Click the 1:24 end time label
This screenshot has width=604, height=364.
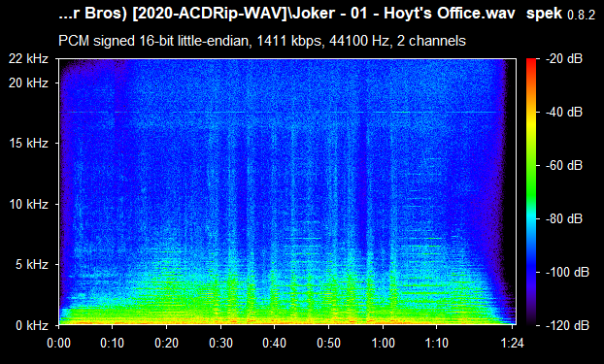513,343
